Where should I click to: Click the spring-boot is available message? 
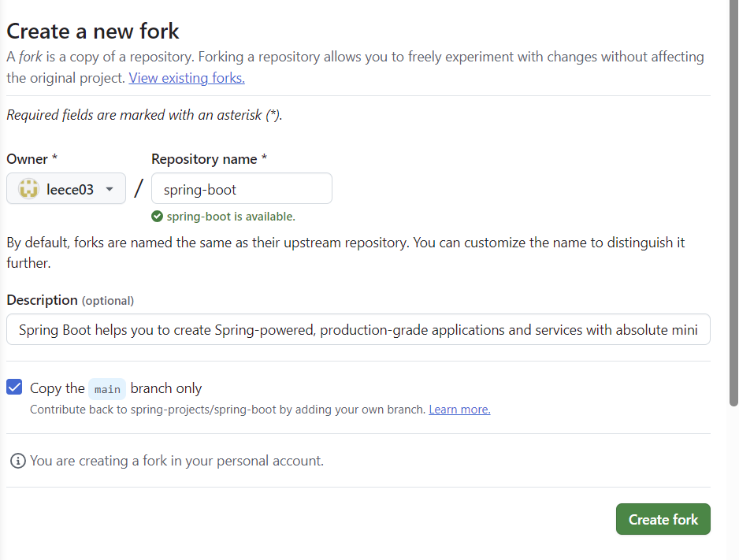coord(230,217)
